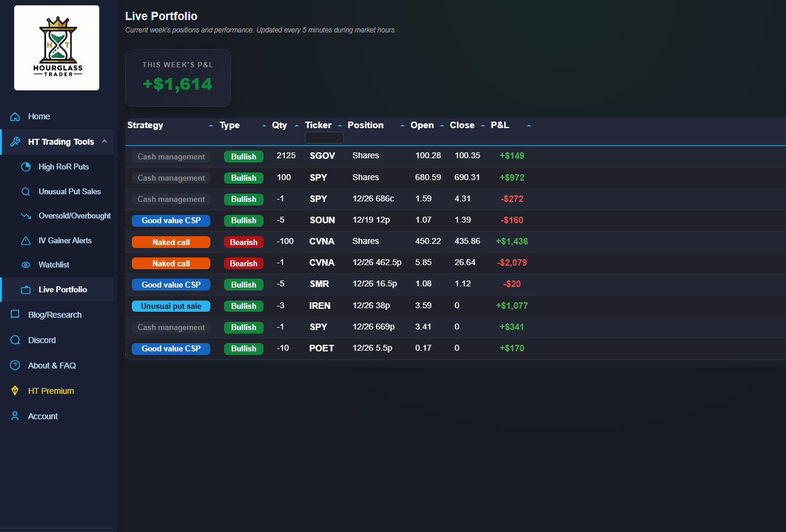Click inside the Ticker filter input box

pos(324,137)
